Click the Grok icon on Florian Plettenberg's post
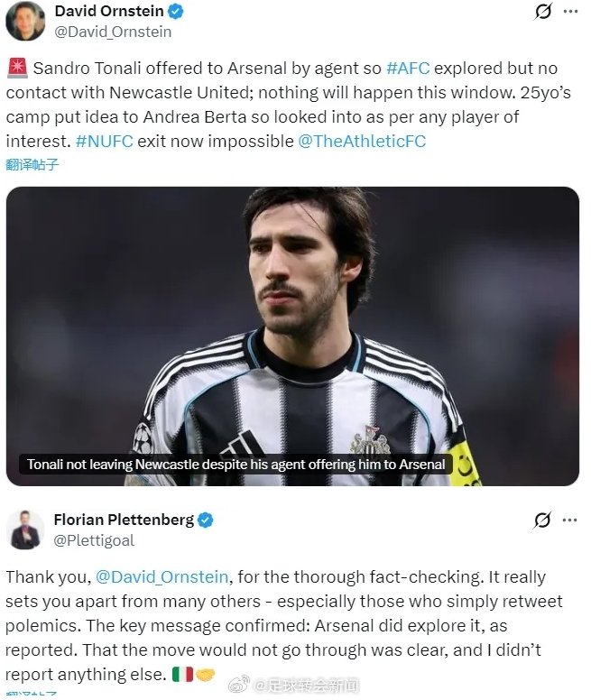 (x=543, y=520)
